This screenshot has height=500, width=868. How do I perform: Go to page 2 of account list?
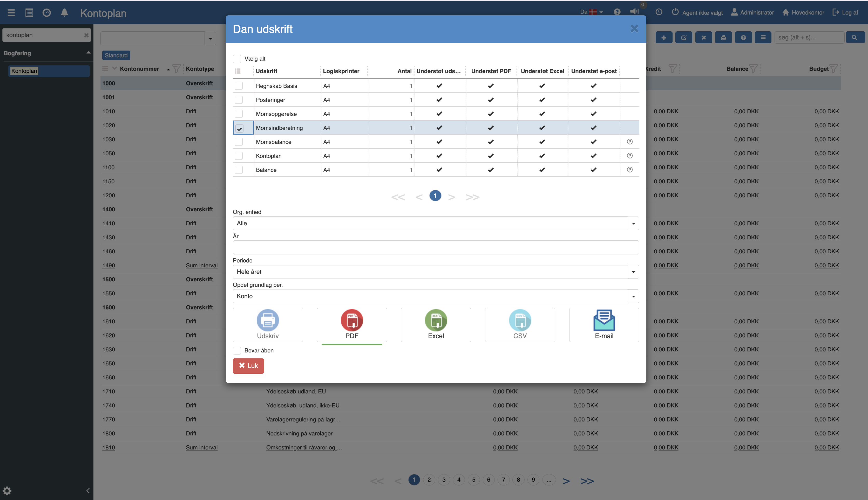(429, 480)
